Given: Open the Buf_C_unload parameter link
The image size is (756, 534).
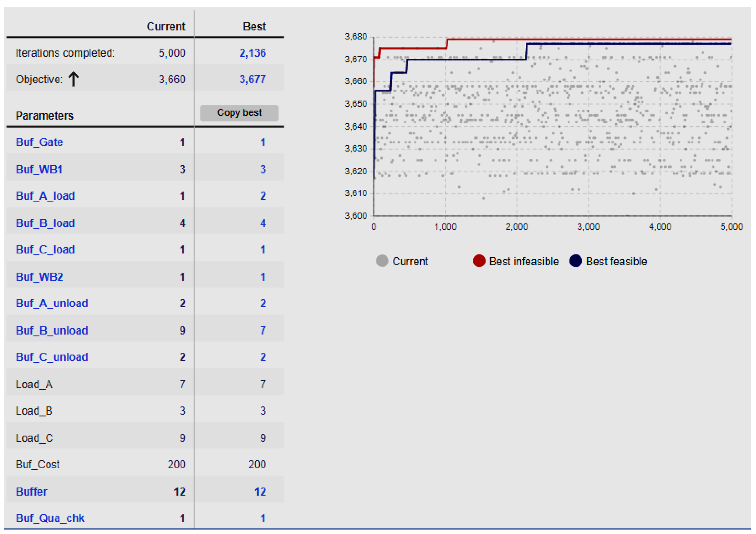Looking at the screenshot, I should (x=52, y=357).
